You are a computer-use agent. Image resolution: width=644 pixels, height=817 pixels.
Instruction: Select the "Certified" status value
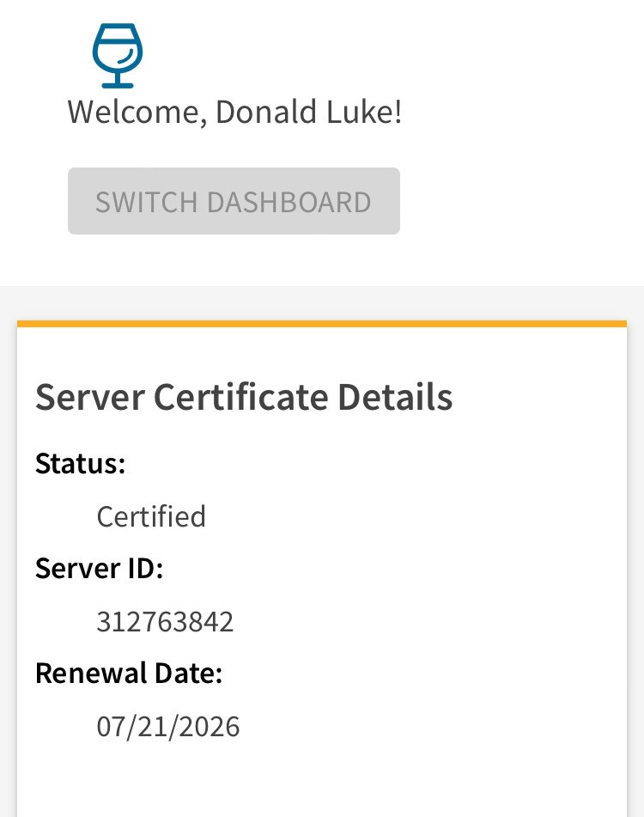[x=151, y=516]
